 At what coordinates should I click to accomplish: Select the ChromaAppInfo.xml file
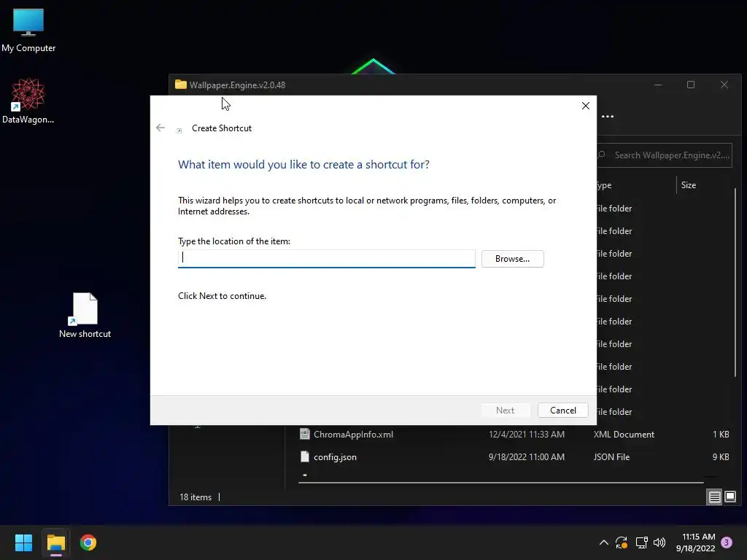[353, 435]
